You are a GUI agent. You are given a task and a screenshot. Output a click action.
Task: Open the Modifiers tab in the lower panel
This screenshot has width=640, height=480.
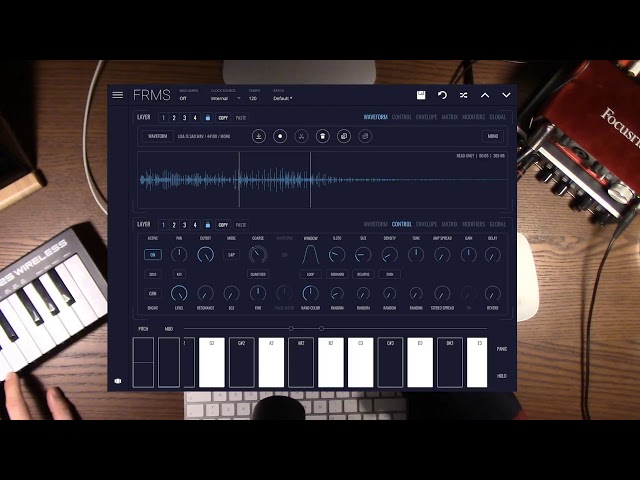click(473, 224)
